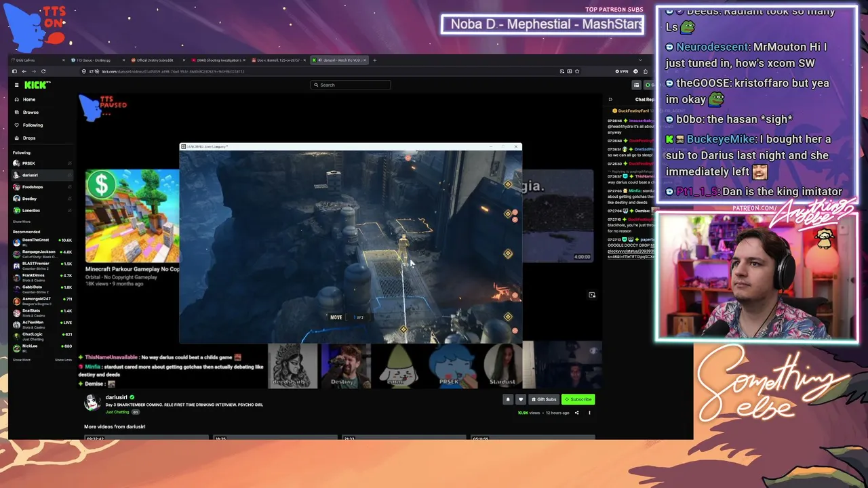Open recommended channel Asmongold247
This screenshot has height=488, width=868.
click(42, 300)
